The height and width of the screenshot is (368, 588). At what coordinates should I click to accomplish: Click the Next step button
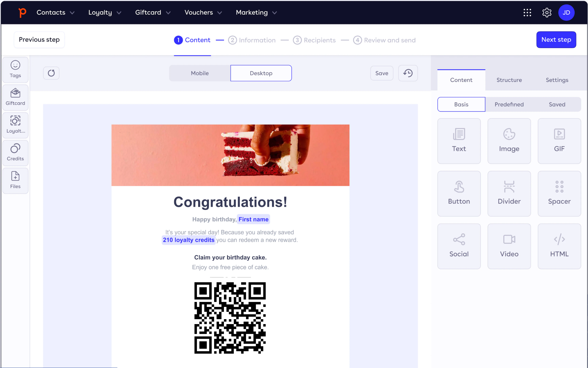pos(556,40)
